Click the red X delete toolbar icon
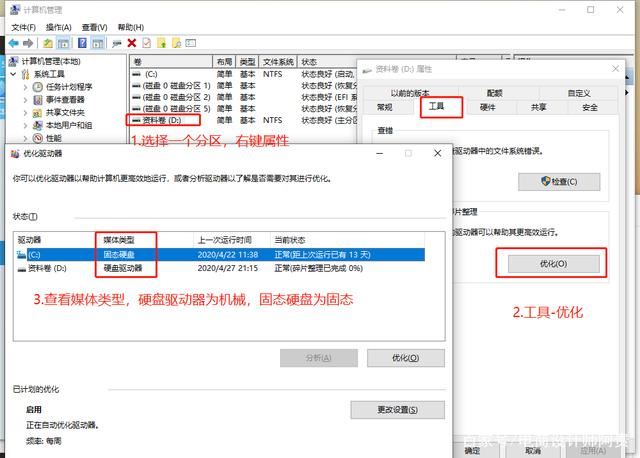This screenshot has width=640, height=458. [x=131, y=43]
